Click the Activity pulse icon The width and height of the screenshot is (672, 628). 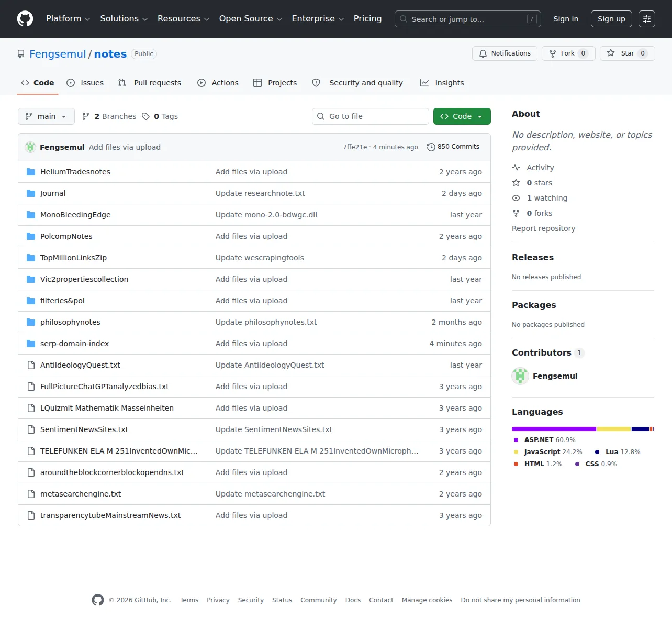pos(516,168)
